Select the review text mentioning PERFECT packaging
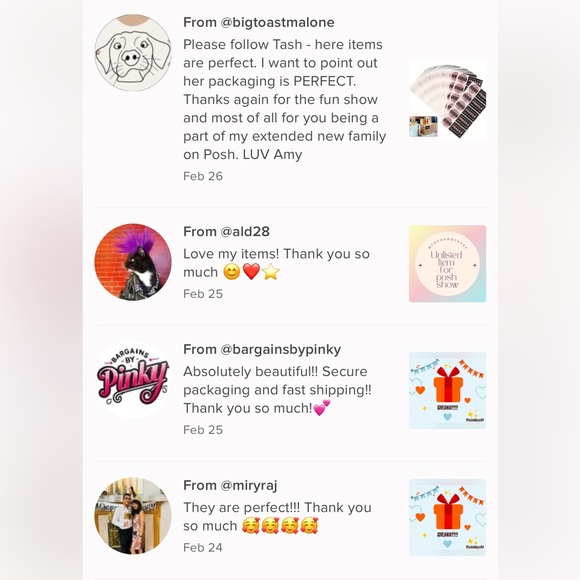 pyautogui.click(x=284, y=100)
